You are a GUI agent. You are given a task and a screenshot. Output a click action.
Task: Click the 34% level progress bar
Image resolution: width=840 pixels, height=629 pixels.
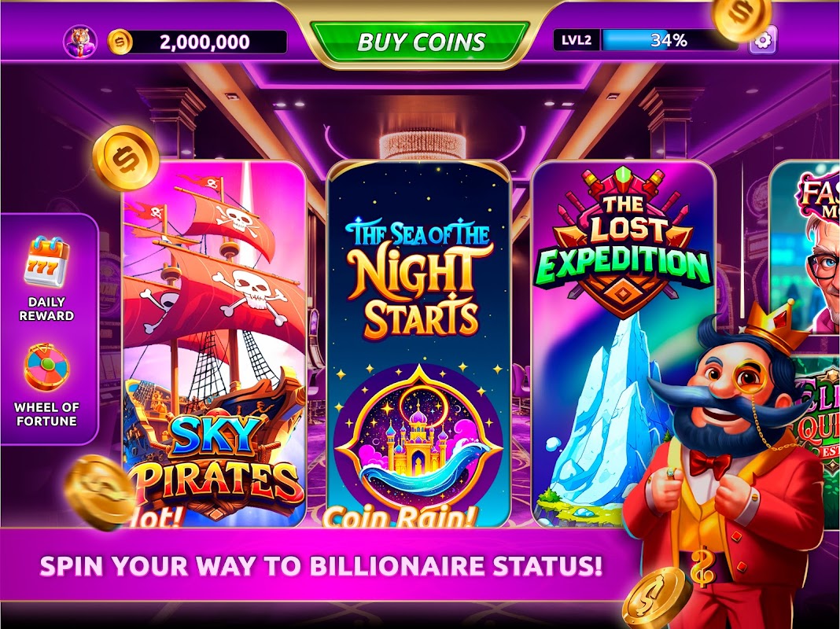point(669,40)
